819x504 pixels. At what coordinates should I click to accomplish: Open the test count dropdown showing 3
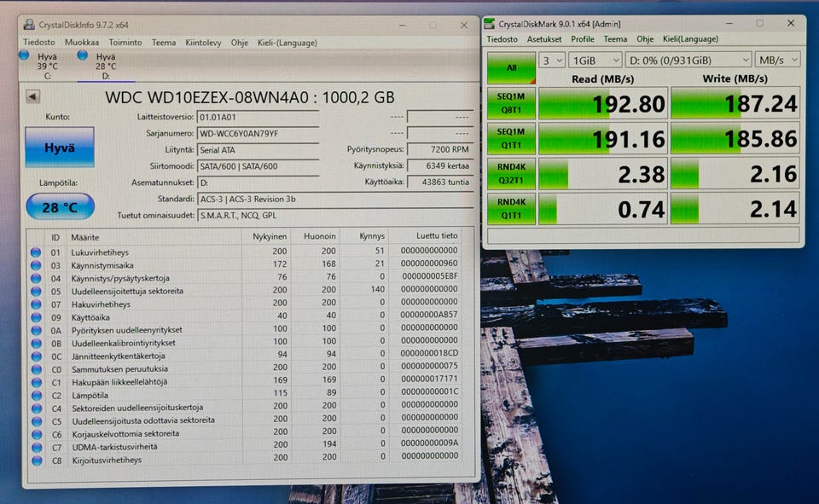click(x=552, y=61)
